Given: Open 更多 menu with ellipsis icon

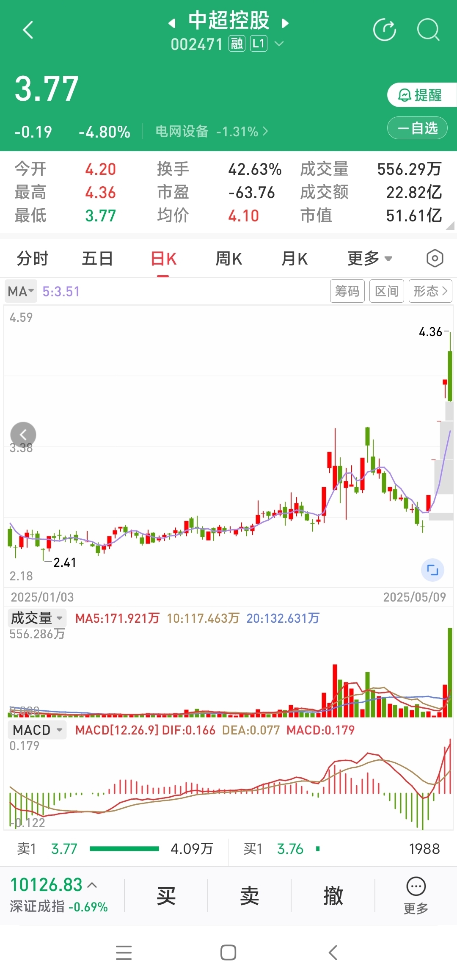Looking at the screenshot, I should 416,895.
